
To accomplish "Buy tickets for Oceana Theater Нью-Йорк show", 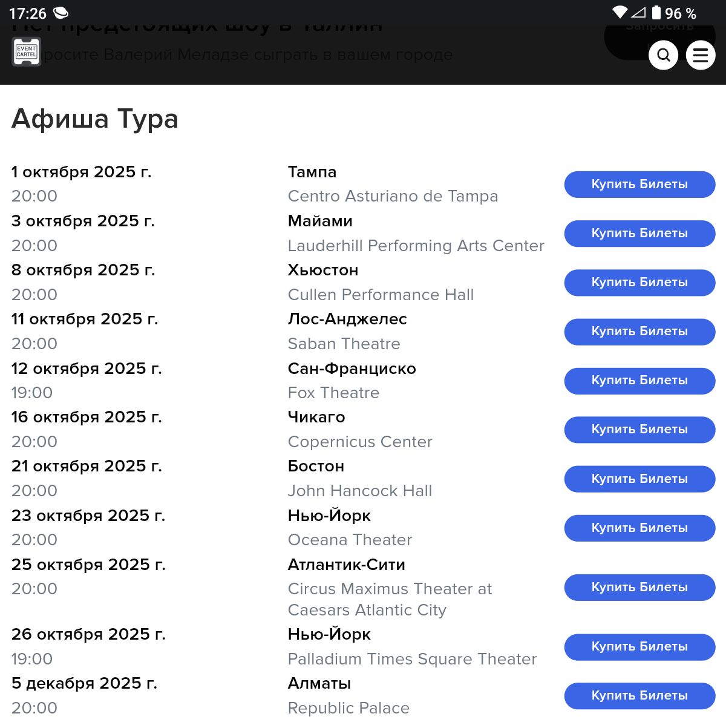I will pyautogui.click(x=639, y=528).
